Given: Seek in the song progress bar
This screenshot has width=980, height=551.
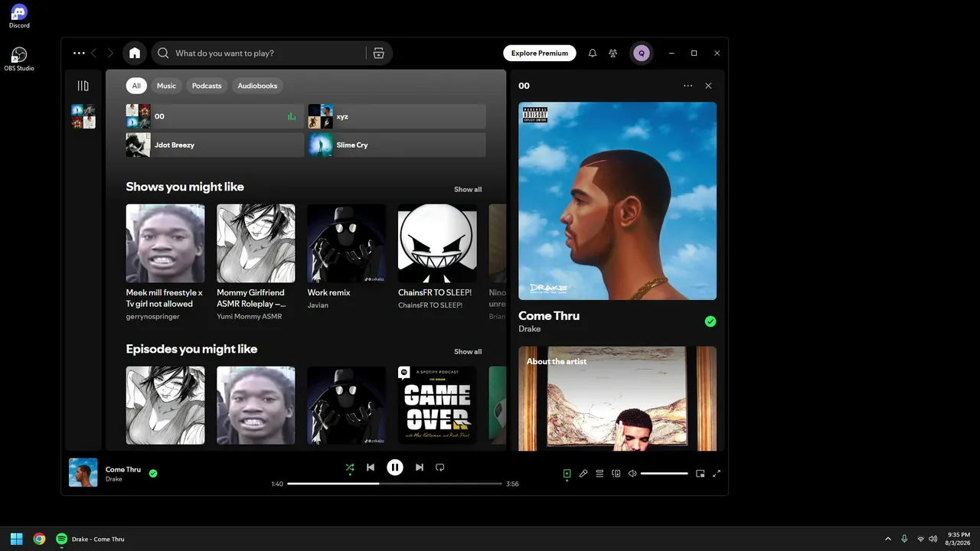Looking at the screenshot, I should tap(395, 484).
